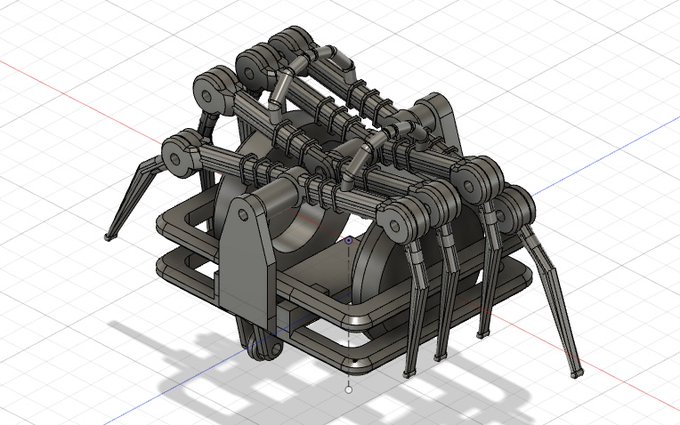This screenshot has width=680, height=425.
Task: Select the rightmost long leg of the model
Action: point(551,299)
